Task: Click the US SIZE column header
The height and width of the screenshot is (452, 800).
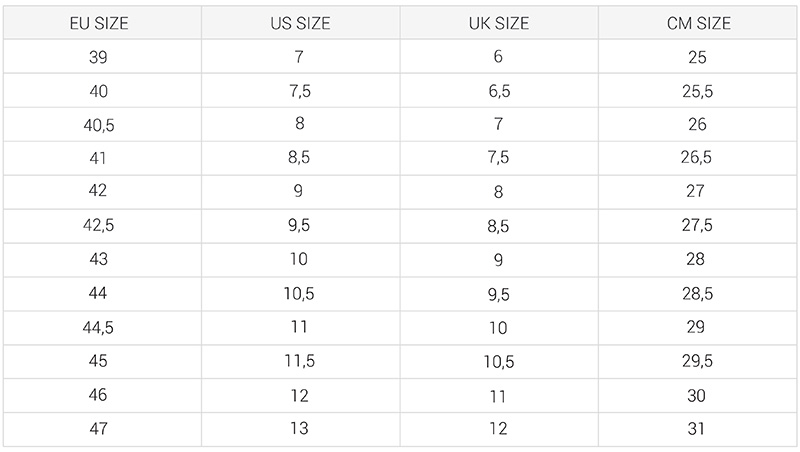Action: click(301, 23)
